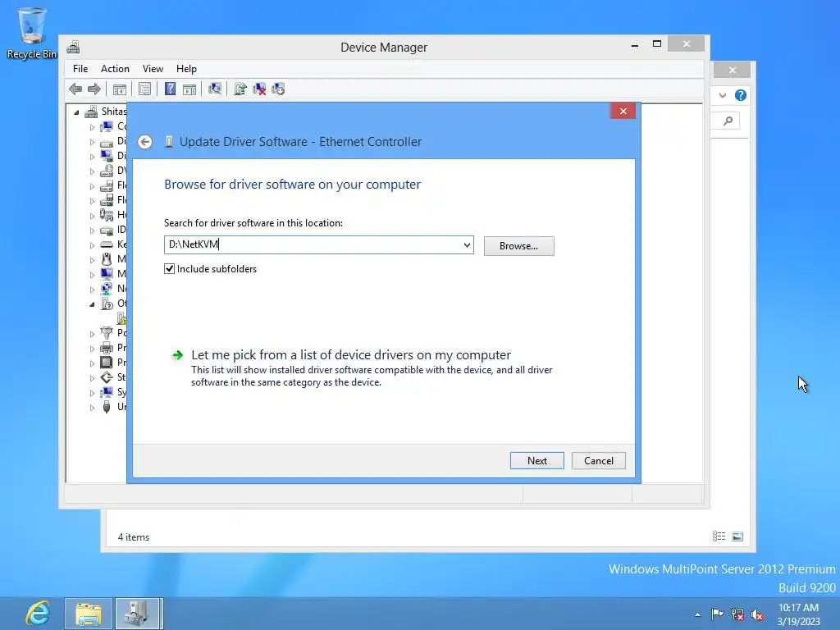Click the Forward arrow in Device Manager toolbar
The image size is (840, 630).
point(94,89)
